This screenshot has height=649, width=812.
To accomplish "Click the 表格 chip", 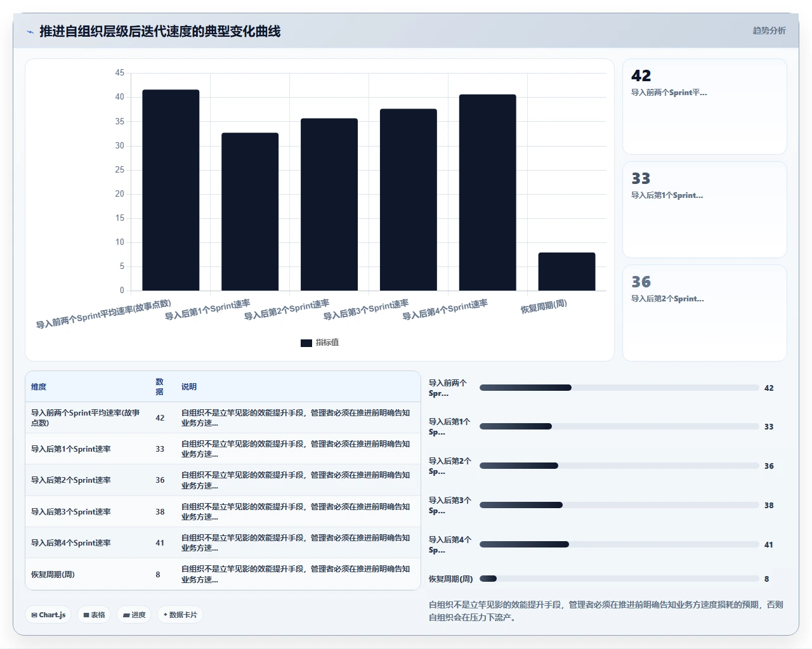I will 94,615.
